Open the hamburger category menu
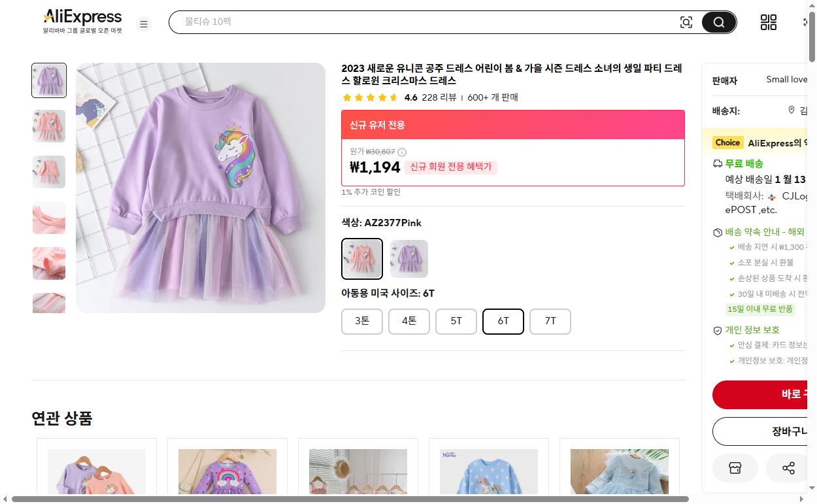This screenshot has height=504, width=817. tap(144, 24)
